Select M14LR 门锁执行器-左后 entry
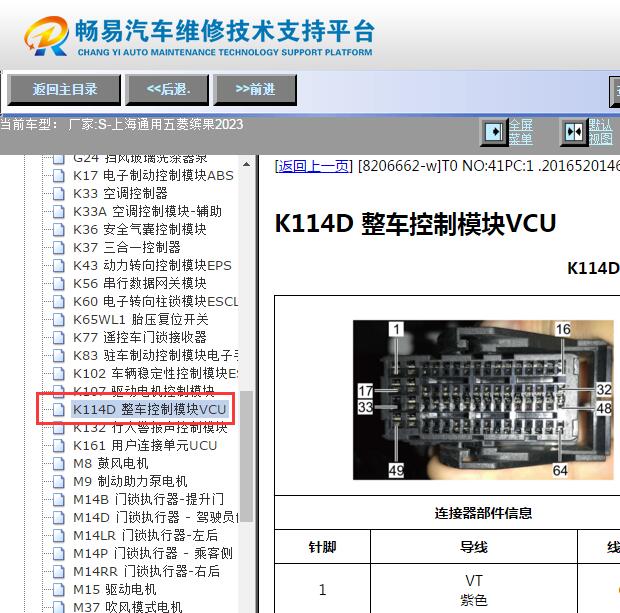 coord(146,535)
